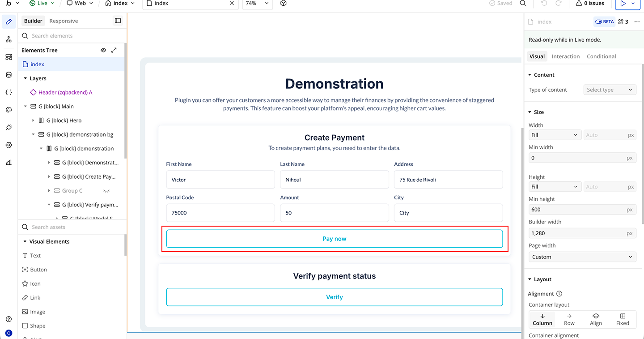Open the Live environment dropdown
644x339 pixels.
click(x=42, y=3)
